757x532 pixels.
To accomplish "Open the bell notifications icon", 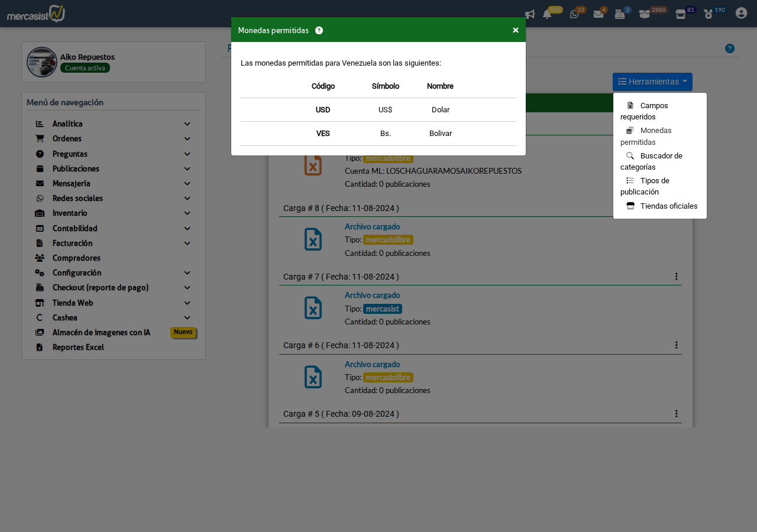I will tap(547, 14).
